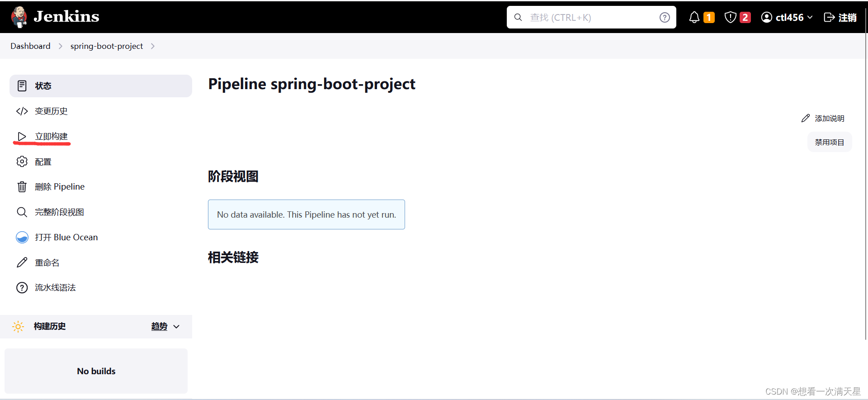Click the No builds text
The width and height of the screenshot is (868, 400).
pyautogui.click(x=96, y=371)
